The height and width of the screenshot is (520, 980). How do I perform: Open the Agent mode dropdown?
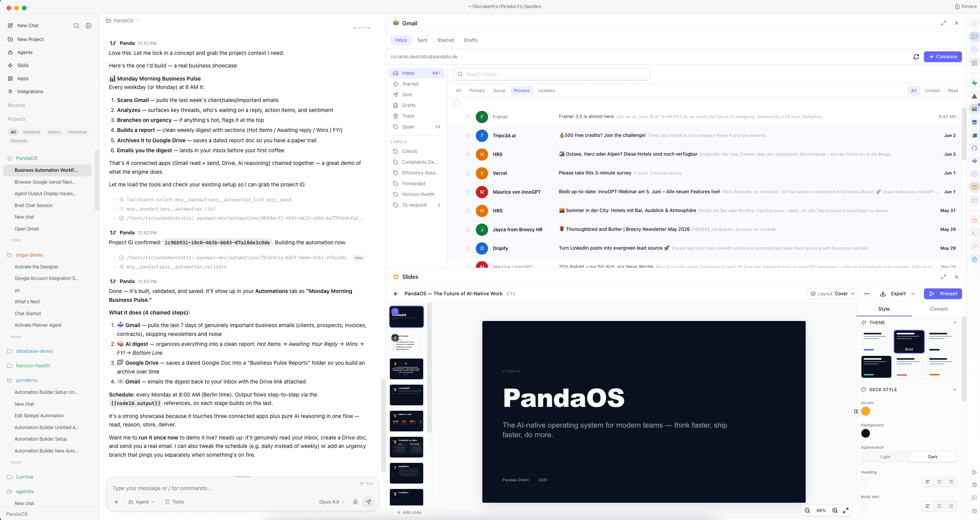click(142, 502)
